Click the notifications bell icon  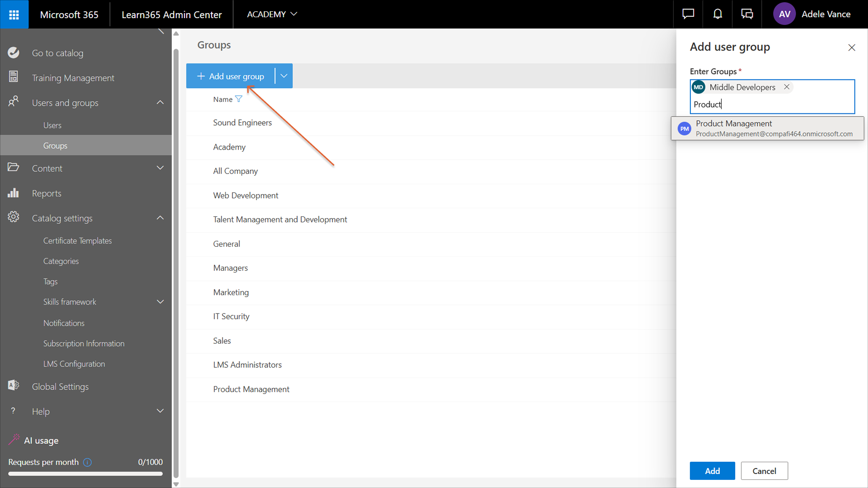coord(717,14)
